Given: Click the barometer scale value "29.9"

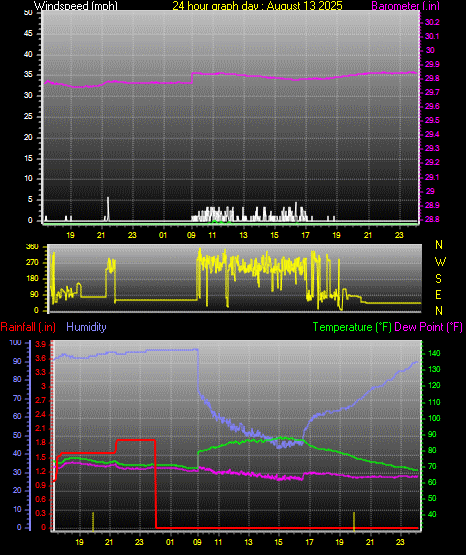Looking at the screenshot, I should (x=432, y=64).
